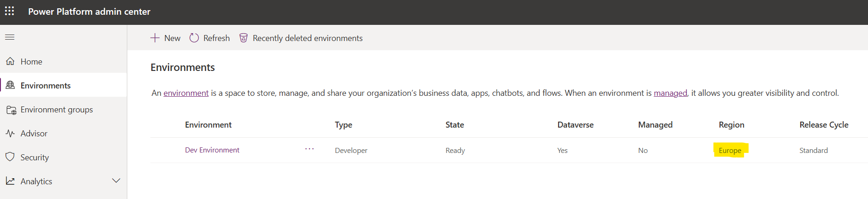Follow the 'environment' hyperlink in description
This screenshot has width=868, height=199.
pyautogui.click(x=186, y=93)
